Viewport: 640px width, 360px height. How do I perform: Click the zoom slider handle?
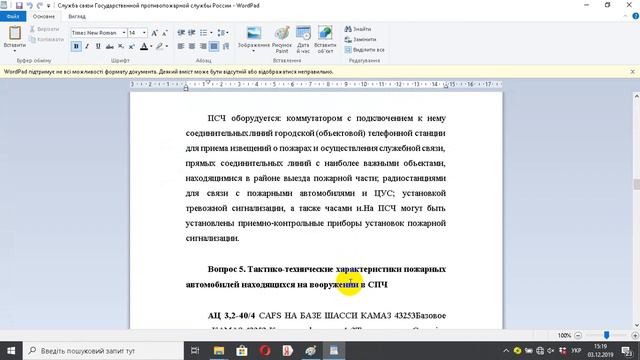(x=607, y=335)
